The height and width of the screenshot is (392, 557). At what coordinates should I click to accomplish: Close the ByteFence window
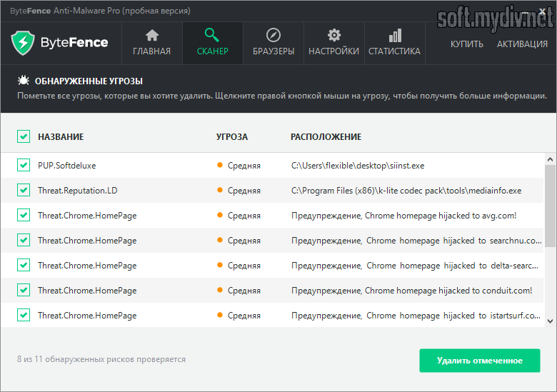542,11
